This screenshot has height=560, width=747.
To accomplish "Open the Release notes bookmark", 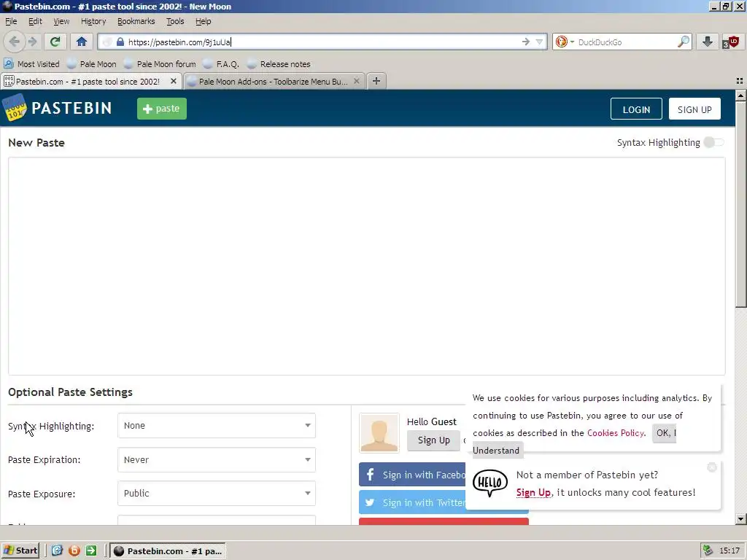I will [279, 64].
